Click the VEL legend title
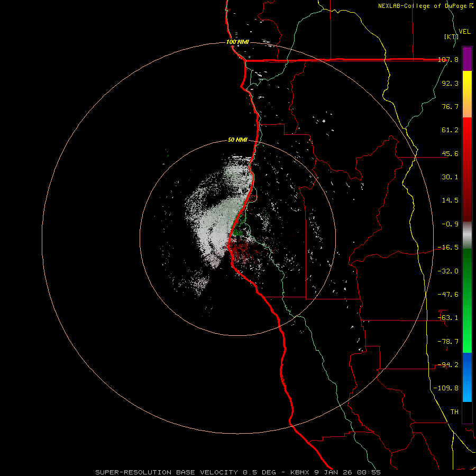 coord(465,32)
